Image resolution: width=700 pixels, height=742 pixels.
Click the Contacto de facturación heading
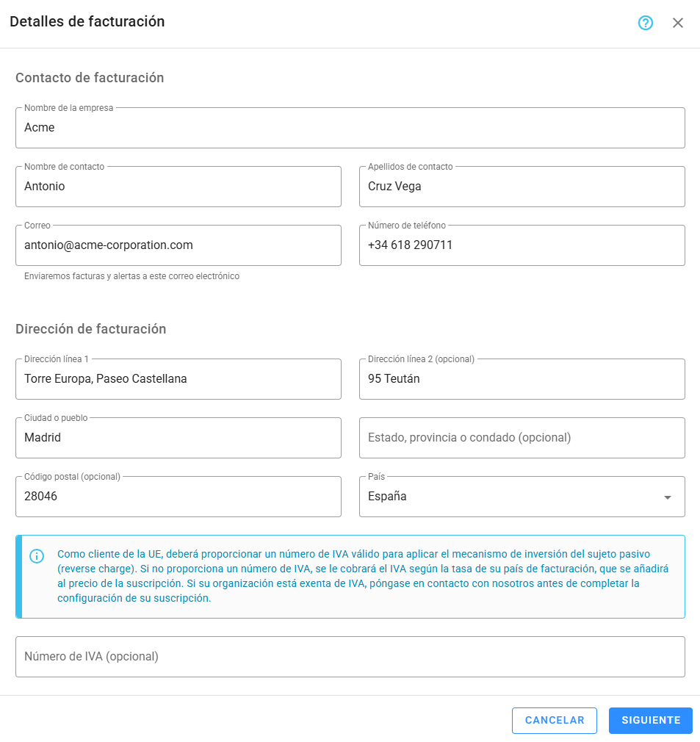[90, 78]
